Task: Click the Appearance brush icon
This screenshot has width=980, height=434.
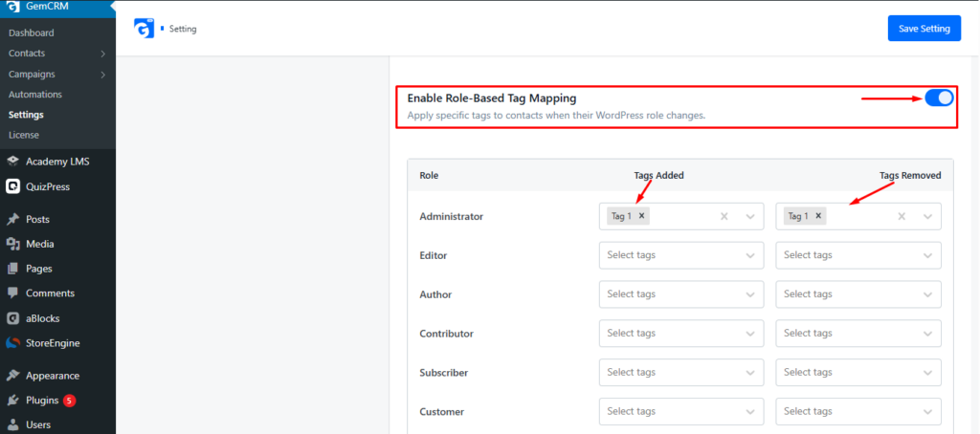Action: coord(12,376)
